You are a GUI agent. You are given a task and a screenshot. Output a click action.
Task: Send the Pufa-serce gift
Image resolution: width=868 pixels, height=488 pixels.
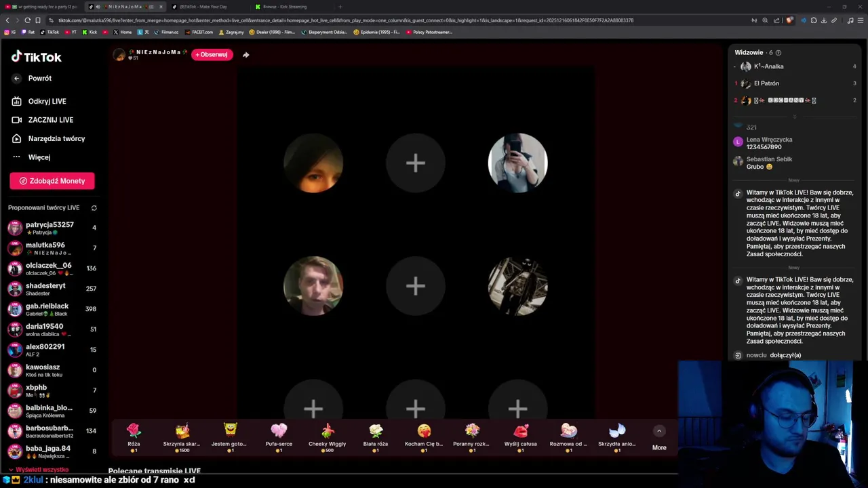coord(279,437)
